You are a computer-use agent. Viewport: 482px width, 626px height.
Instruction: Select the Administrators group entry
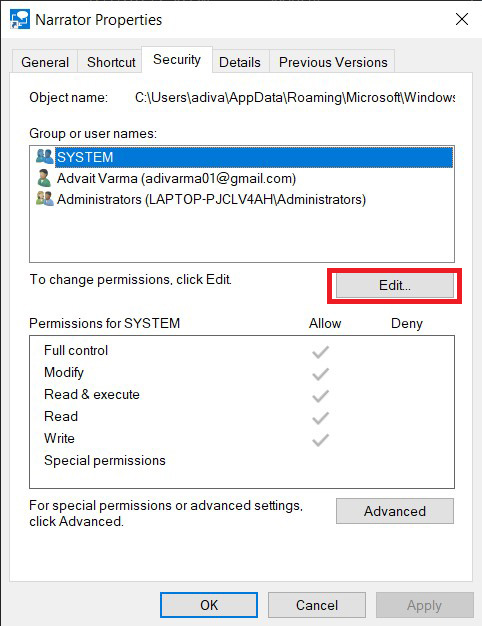211,199
